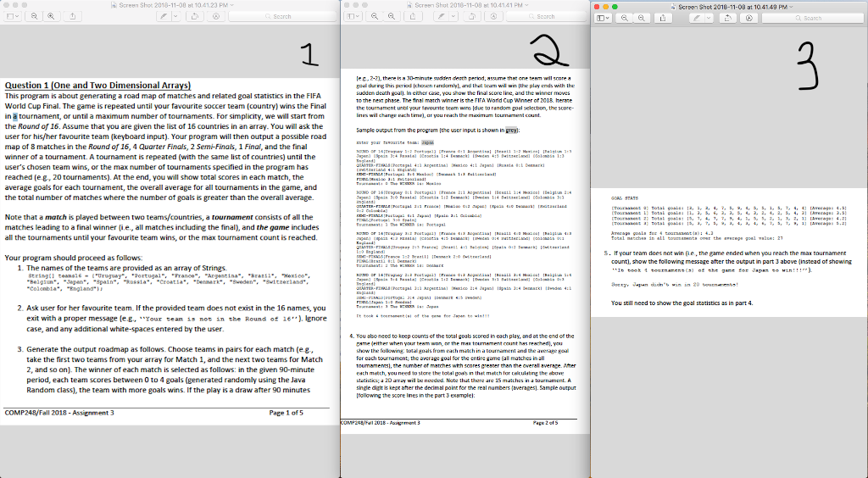The image size is (868, 478).
Task: Click highlighted input 'Japan' after 'Enter your favourite team'
Action: pos(427,142)
